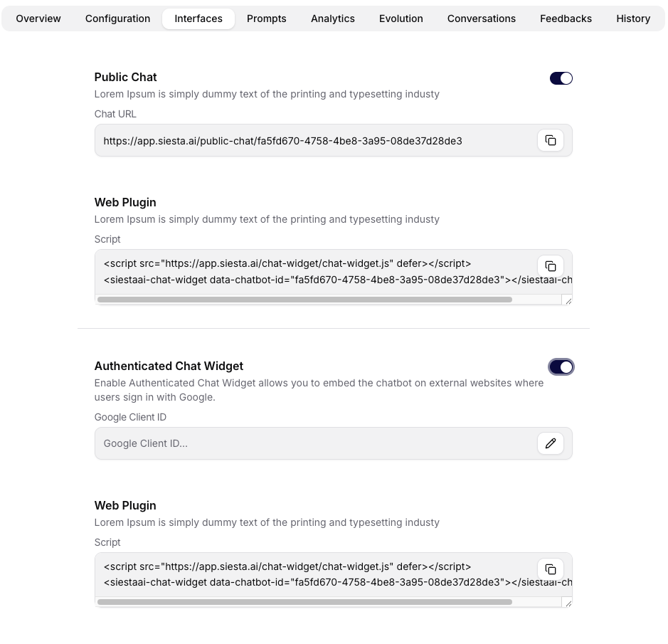Image resolution: width=668 pixels, height=644 pixels.
Task: View the Analytics tab
Action: (332, 19)
